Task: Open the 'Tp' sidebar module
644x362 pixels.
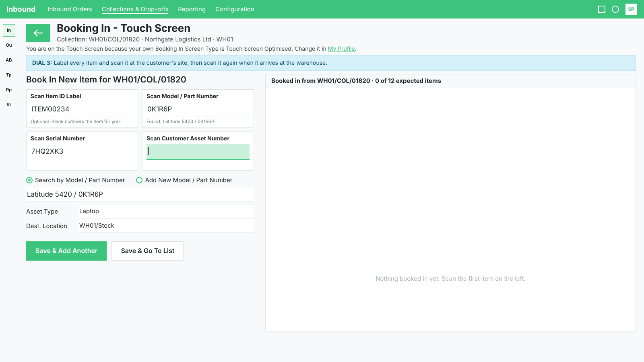Action: (9, 75)
